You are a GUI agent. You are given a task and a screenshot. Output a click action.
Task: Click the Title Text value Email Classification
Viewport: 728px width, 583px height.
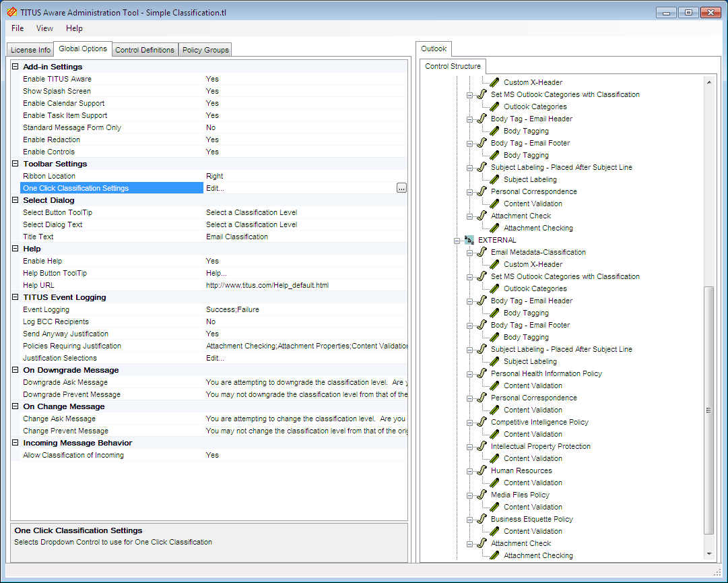point(237,237)
